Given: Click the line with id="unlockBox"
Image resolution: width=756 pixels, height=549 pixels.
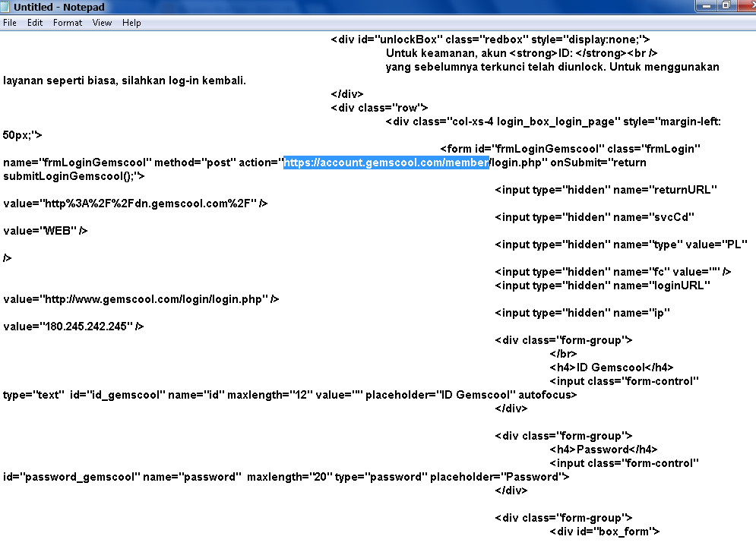Looking at the screenshot, I should (x=490, y=39).
